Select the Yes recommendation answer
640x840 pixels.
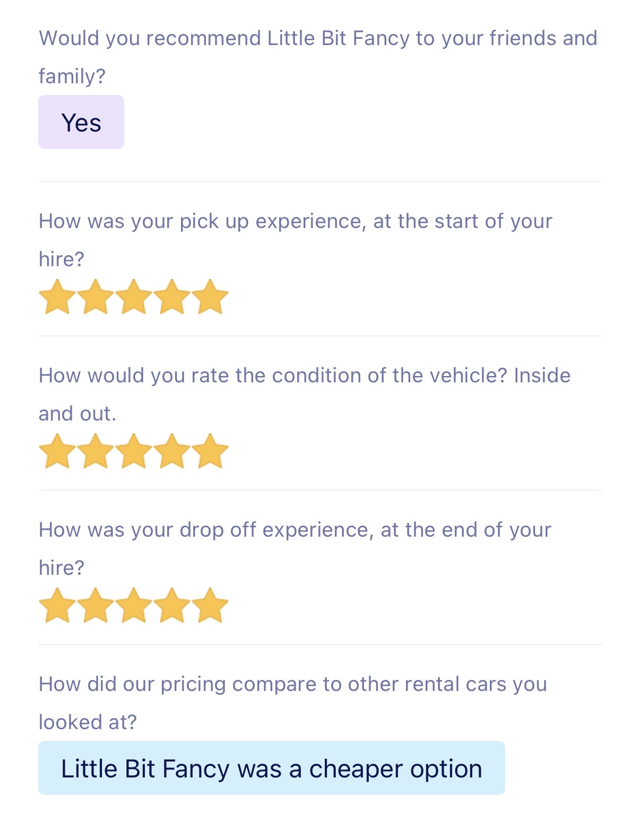tap(81, 122)
